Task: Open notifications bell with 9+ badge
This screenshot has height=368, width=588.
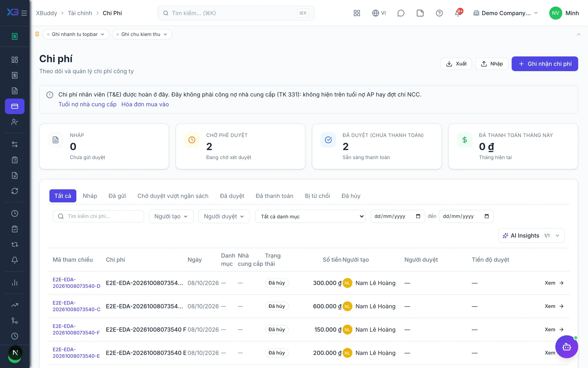Action: pyautogui.click(x=458, y=13)
